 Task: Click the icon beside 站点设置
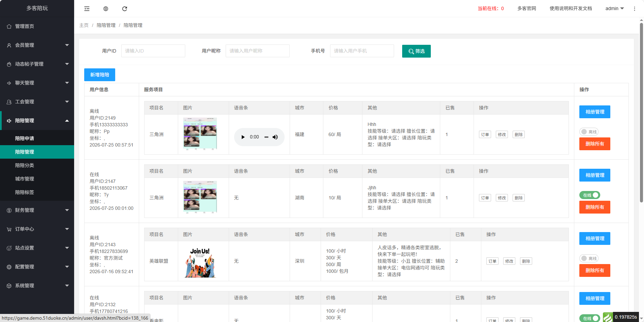pyautogui.click(x=9, y=248)
